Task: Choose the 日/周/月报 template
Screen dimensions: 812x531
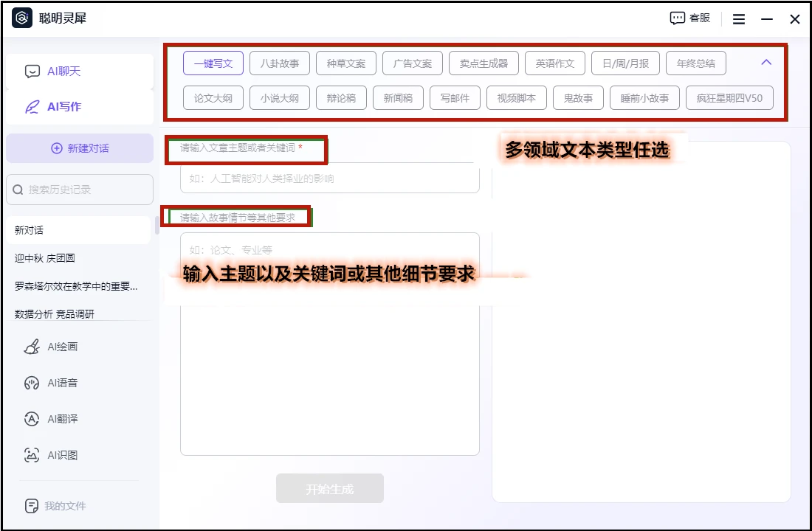Action: click(x=625, y=63)
